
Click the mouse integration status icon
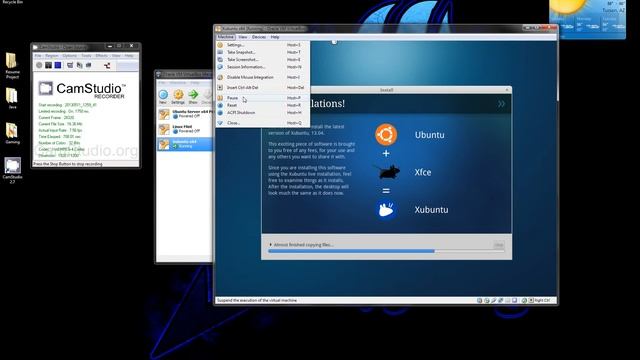tap(524, 300)
